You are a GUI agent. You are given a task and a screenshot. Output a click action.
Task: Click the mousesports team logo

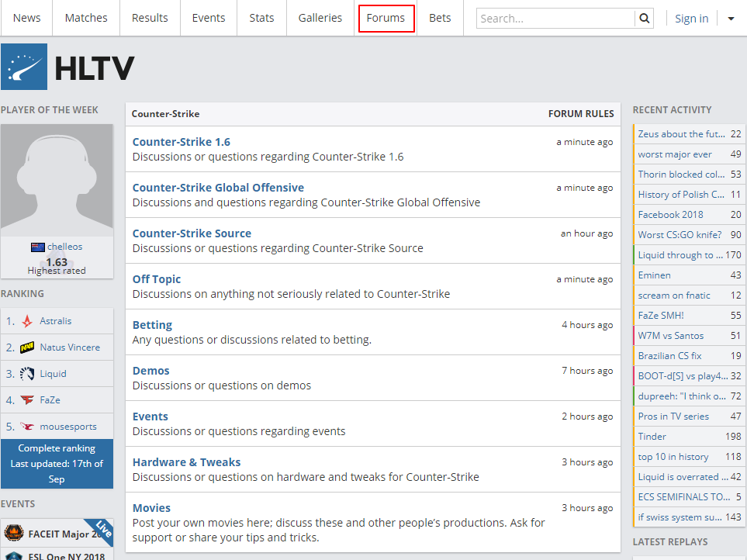[x=27, y=426]
